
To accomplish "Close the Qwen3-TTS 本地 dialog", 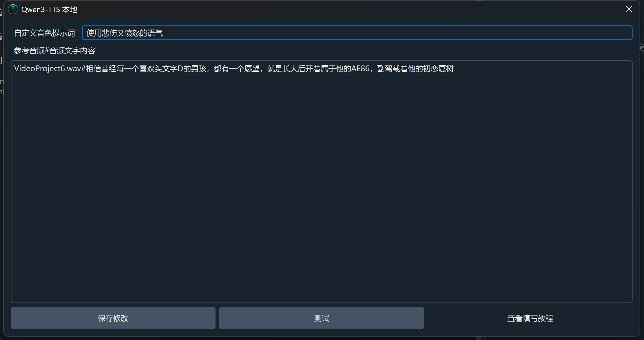I will tap(629, 10).
